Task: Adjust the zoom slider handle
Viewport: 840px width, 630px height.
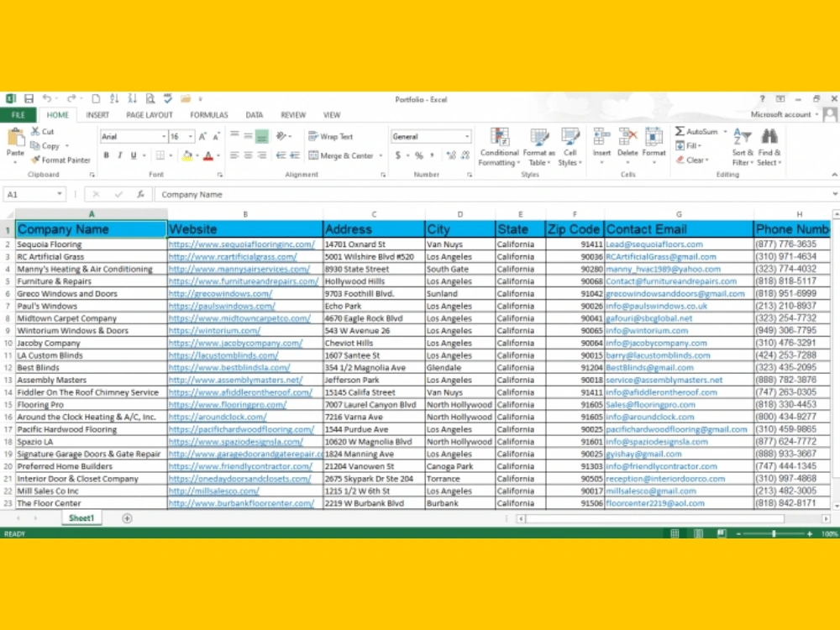Action: click(774, 533)
